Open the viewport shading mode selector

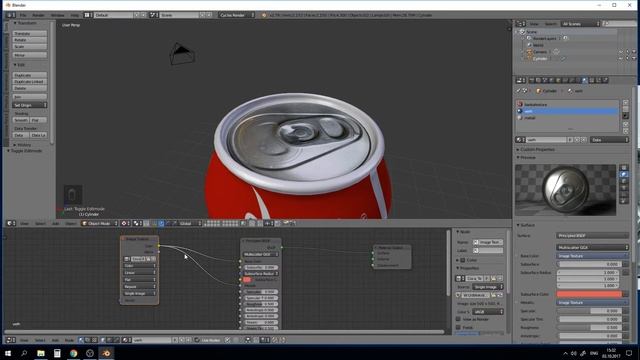125,223
